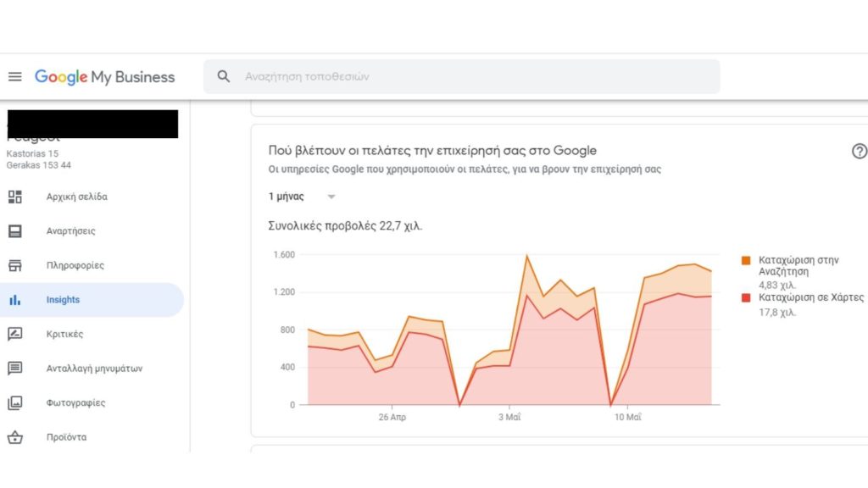The width and height of the screenshot is (868, 488).
Task: Open the Google My Business home link
Action: 104,76
